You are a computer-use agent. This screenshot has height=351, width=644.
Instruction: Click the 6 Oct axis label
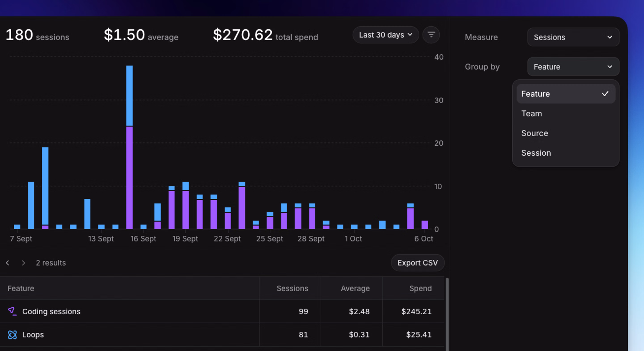pyautogui.click(x=424, y=239)
